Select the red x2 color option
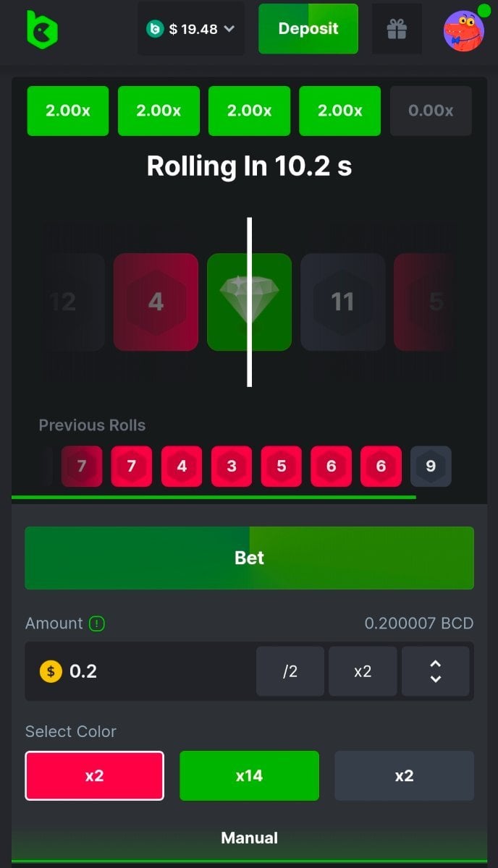This screenshot has width=498, height=868. click(x=94, y=775)
